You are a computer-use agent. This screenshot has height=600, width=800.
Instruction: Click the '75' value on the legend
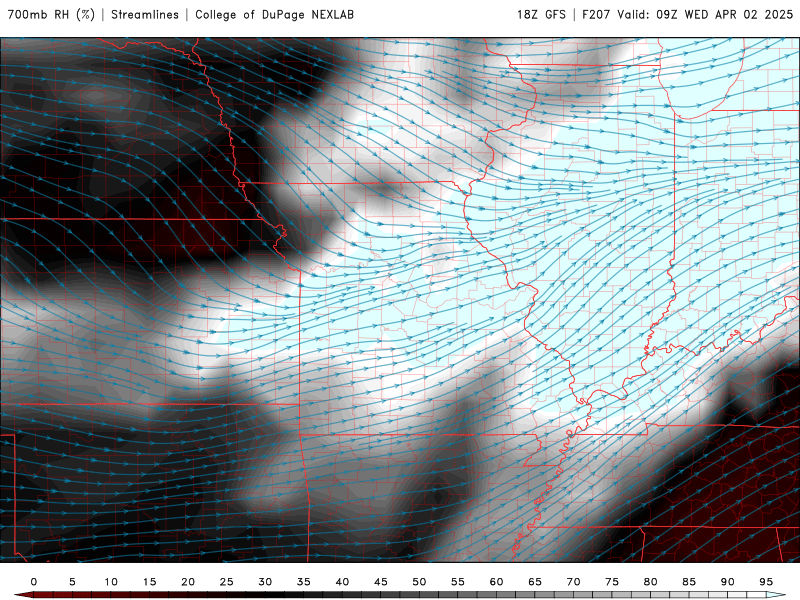(x=612, y=582)
